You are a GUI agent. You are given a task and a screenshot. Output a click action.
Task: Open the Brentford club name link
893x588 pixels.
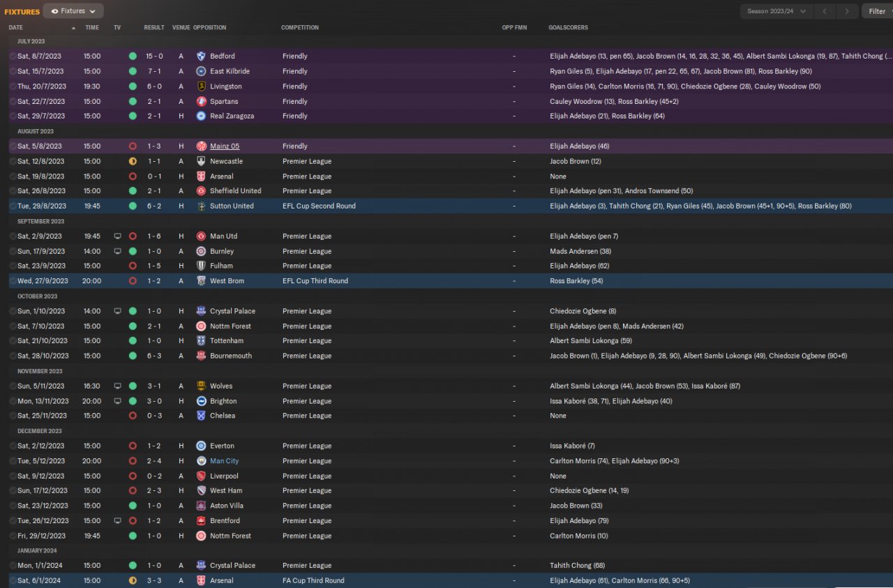click(225, 521)
